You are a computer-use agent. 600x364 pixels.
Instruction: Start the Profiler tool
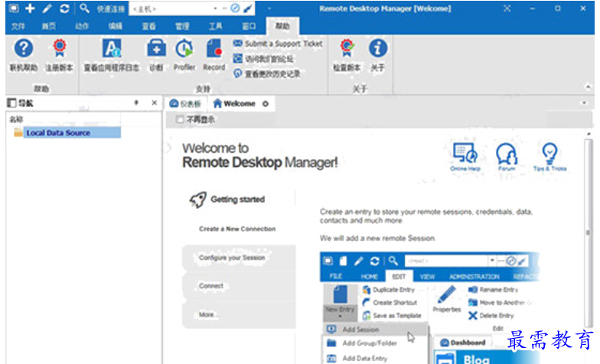coord(184,49)
